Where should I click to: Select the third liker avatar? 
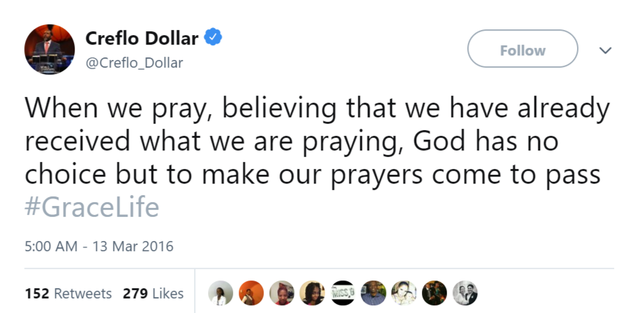tap(281, 293)
